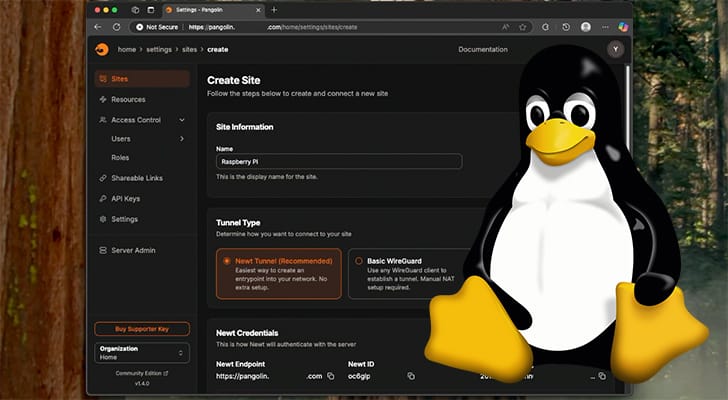Close the Settings - Pangolin tab

259,10
